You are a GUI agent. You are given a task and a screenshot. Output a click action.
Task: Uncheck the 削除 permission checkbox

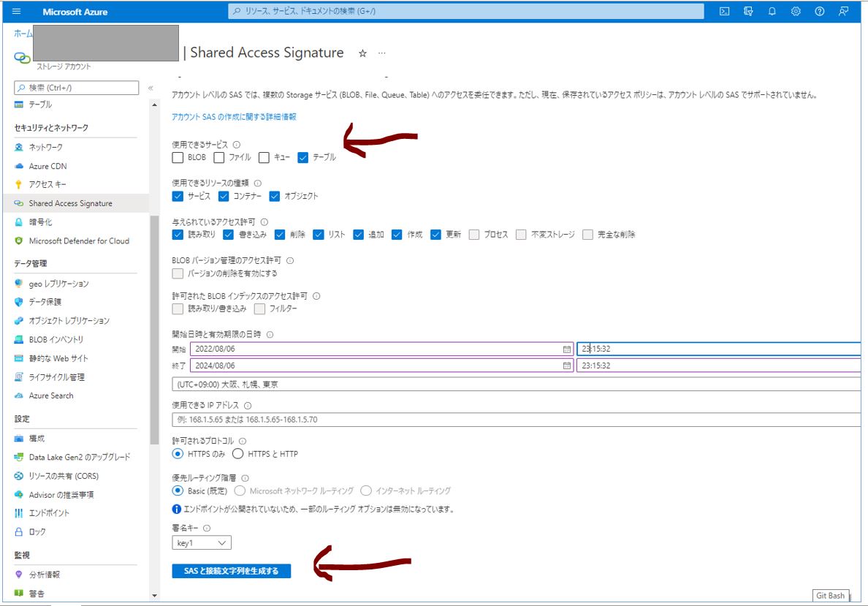(x=280, y=235)
